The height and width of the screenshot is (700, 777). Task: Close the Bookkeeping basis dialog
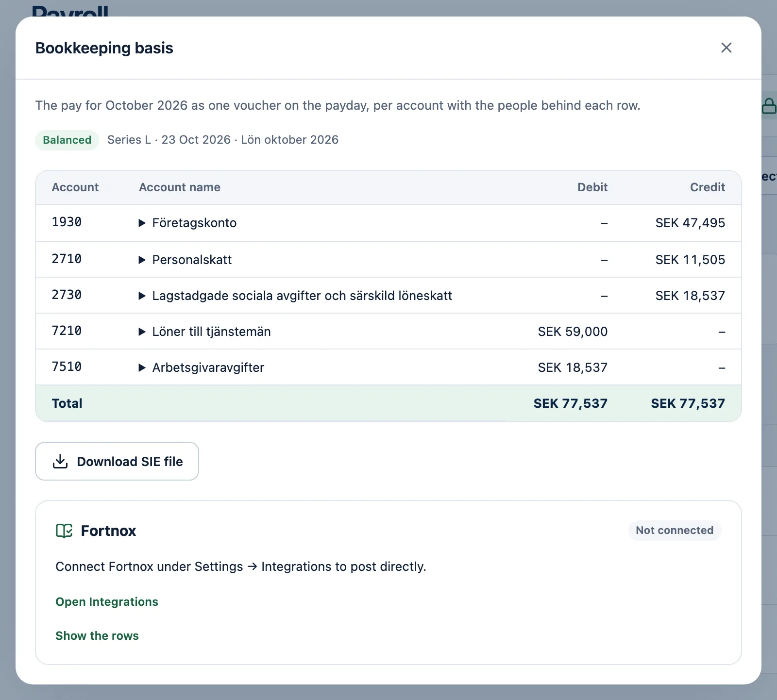click(726, 48)
